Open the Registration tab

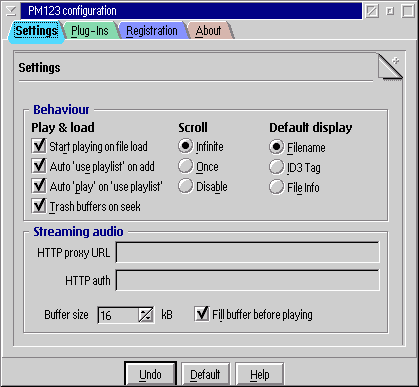pyautogui.click(x=152, y=31)
